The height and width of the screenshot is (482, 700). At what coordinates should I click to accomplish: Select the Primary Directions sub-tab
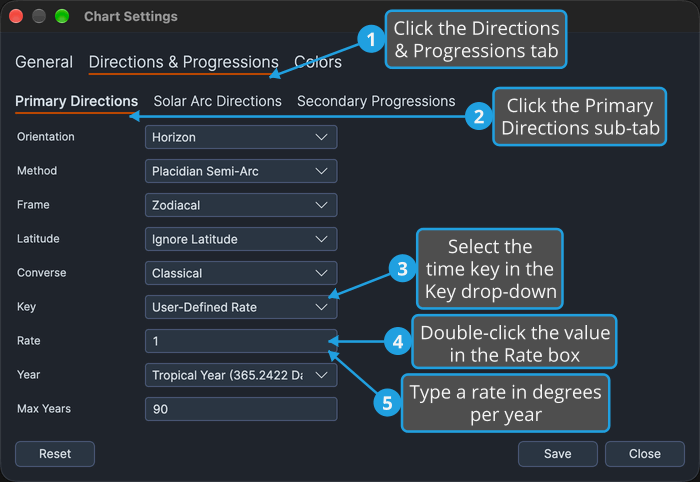tap(76, 101)
